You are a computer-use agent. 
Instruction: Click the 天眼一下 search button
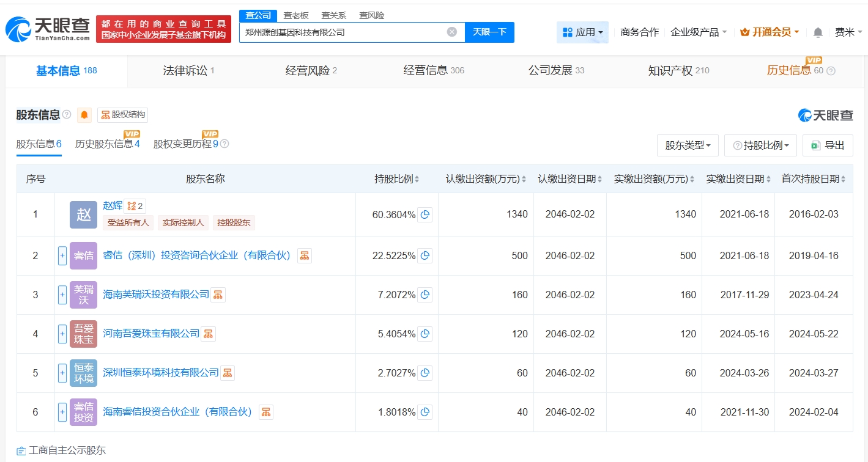click(x=489, y=32)
